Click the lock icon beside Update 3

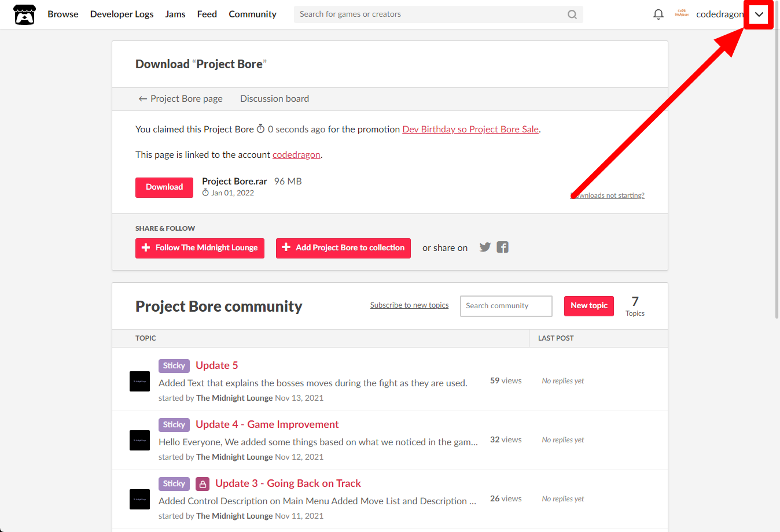coord(203,484)
